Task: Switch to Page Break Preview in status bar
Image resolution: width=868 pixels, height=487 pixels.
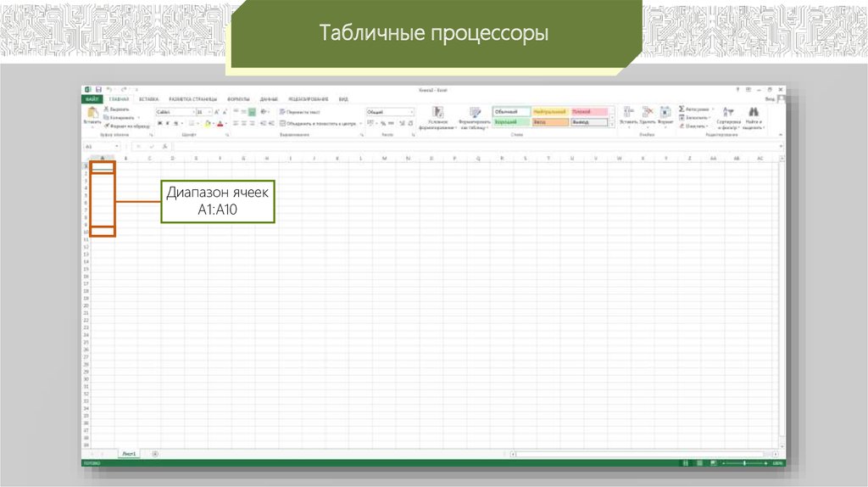Action: 713,463
